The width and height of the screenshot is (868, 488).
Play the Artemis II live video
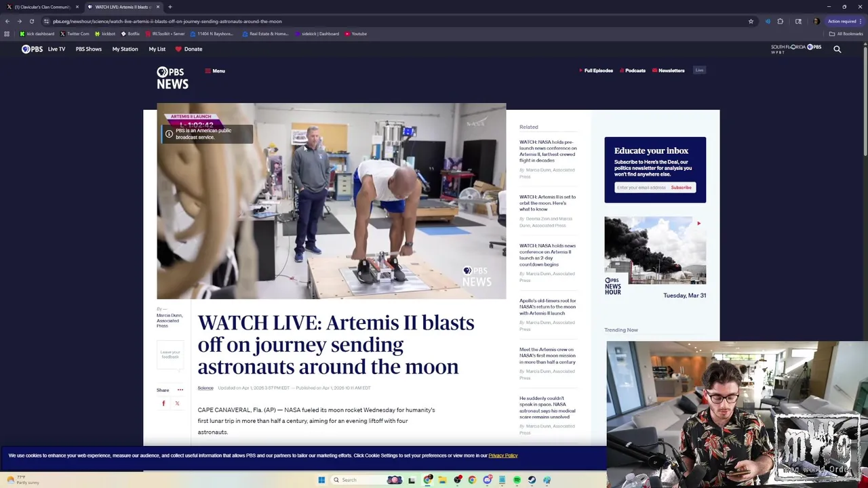click(331, 201)
